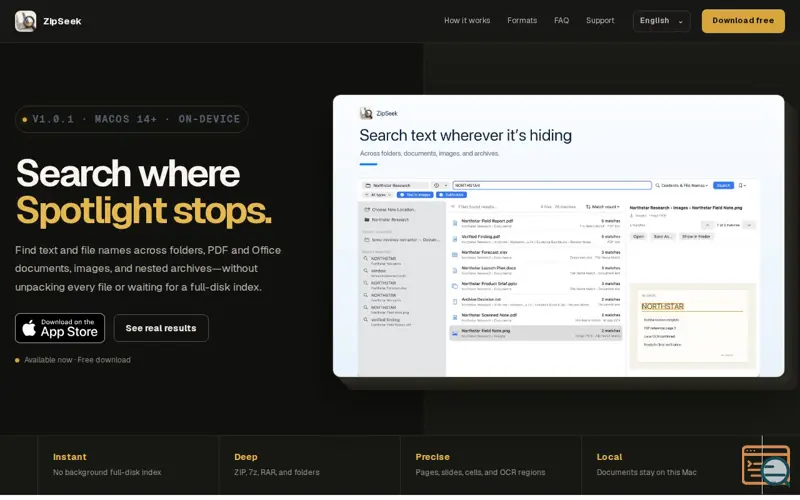800x500 pixels.
Task: Select the Northstar Field Report.pdf result
Action: click(x=535, y=223)
